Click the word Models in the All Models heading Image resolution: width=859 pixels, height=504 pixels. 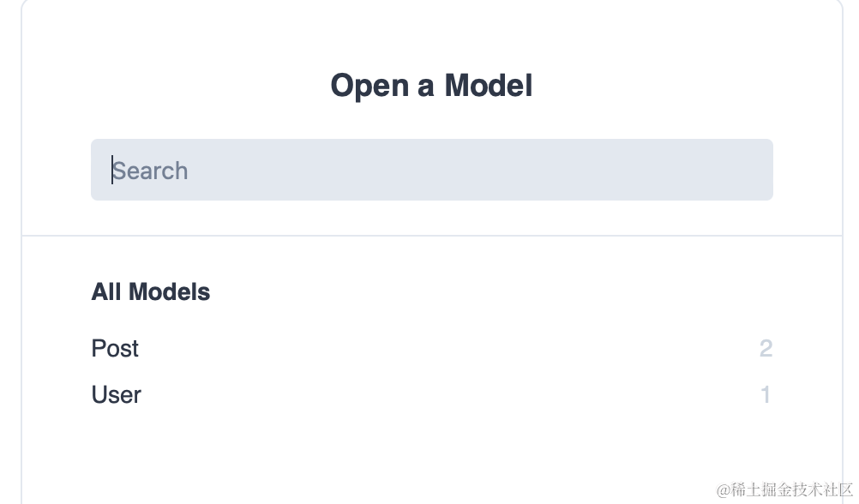click(x=169, y=291)
